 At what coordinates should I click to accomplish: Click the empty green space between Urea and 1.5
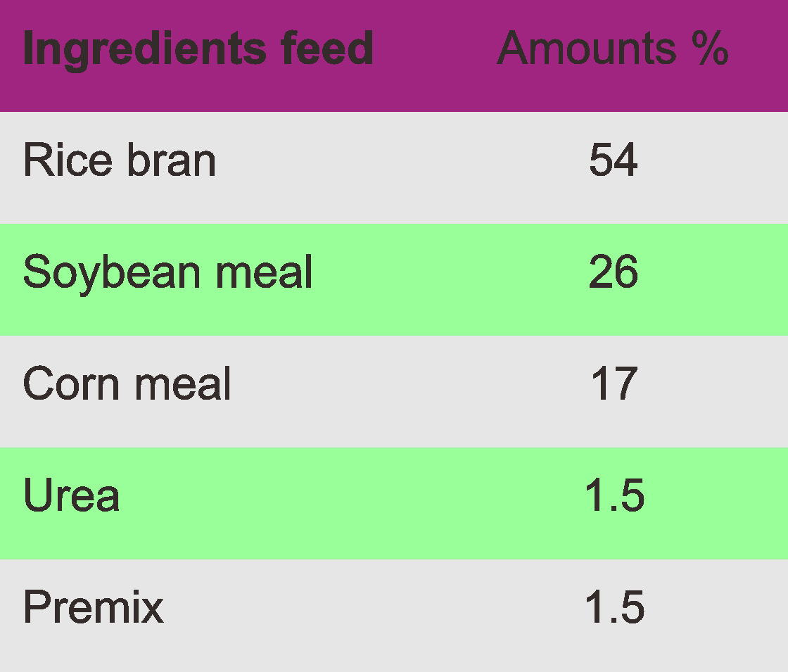[352, 496]
